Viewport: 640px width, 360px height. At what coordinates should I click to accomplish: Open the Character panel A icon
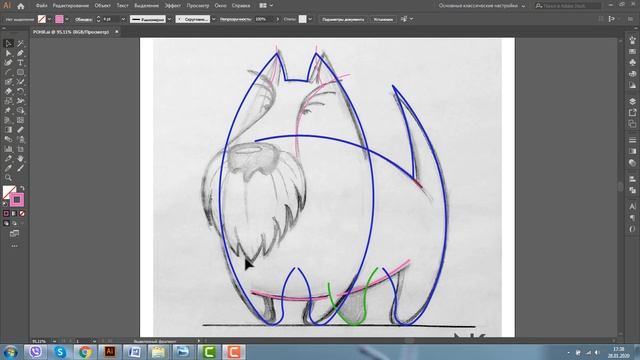(632, 207)
